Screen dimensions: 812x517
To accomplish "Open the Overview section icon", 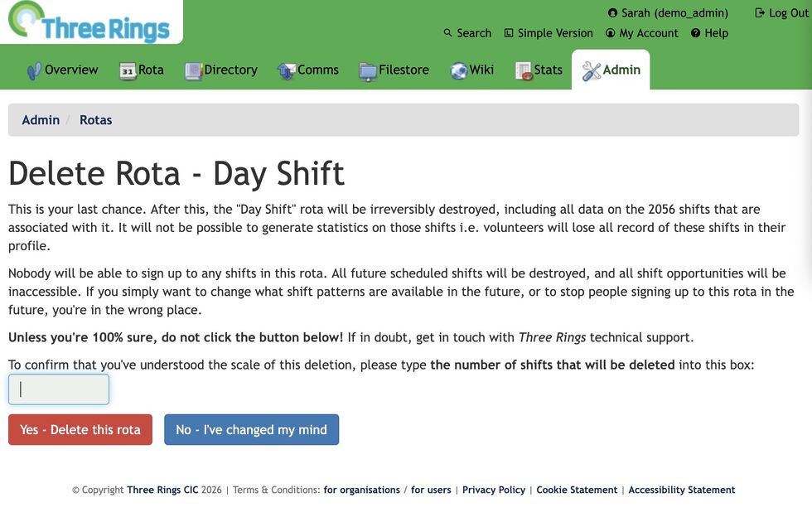I will tap(32, 70).
